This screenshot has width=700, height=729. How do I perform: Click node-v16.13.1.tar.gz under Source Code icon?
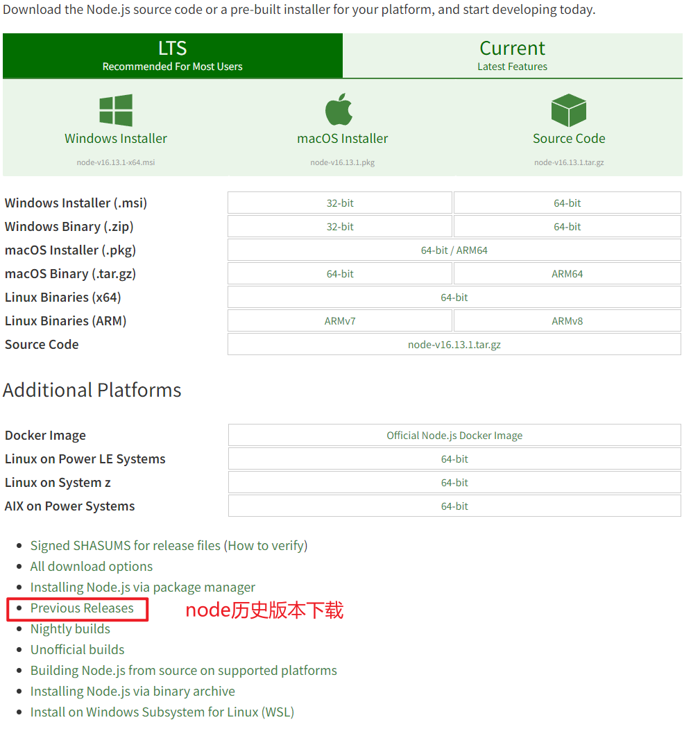[569, 162]
